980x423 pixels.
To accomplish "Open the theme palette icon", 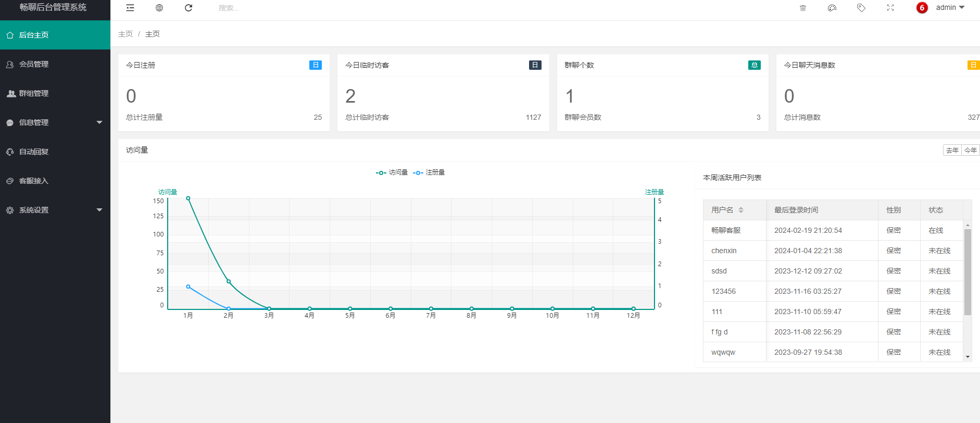I will pos(832,8).
